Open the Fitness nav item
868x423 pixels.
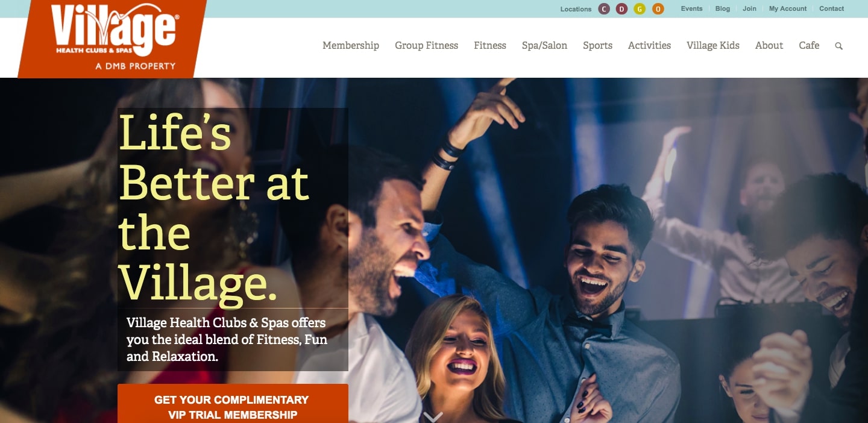[490, 45]
